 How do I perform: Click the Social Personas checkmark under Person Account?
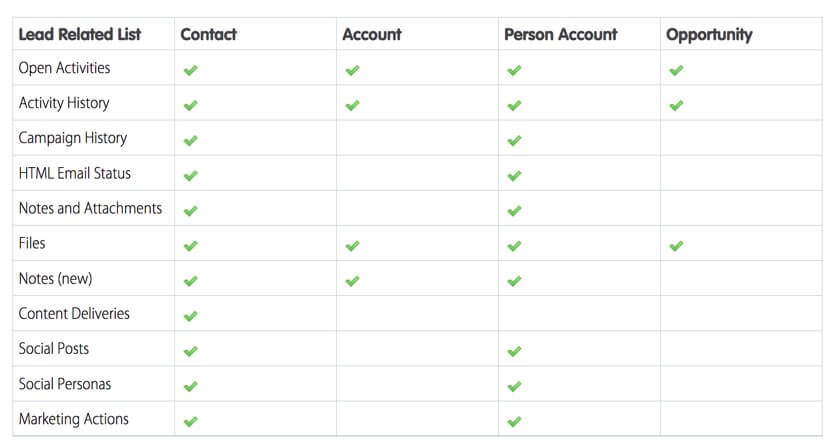click(514, 386)
